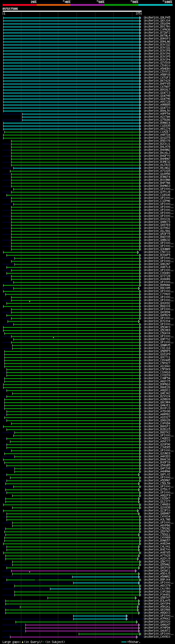Select hit label UniRef100_Q1E1P9
This screenshot has height=644, width=175.
pyautogui.click(x=157, y=354)
